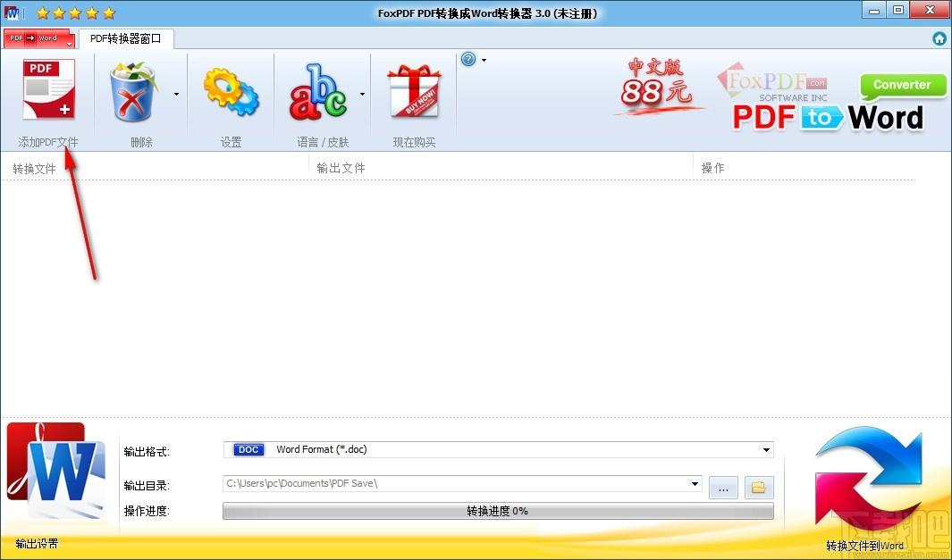The height and width of the screenshot is (560, 952).
Task: Click the 现在购买 label
Action: [414, 142]
